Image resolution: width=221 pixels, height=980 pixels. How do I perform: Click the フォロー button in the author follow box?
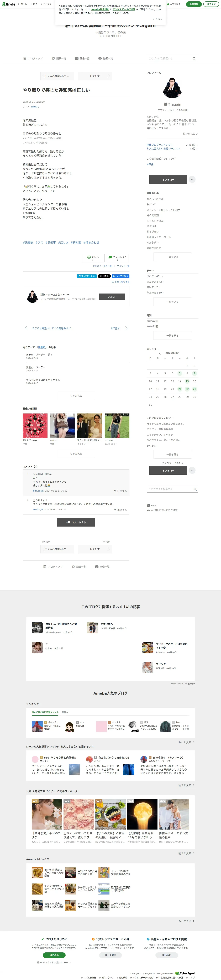click(112, 297)
